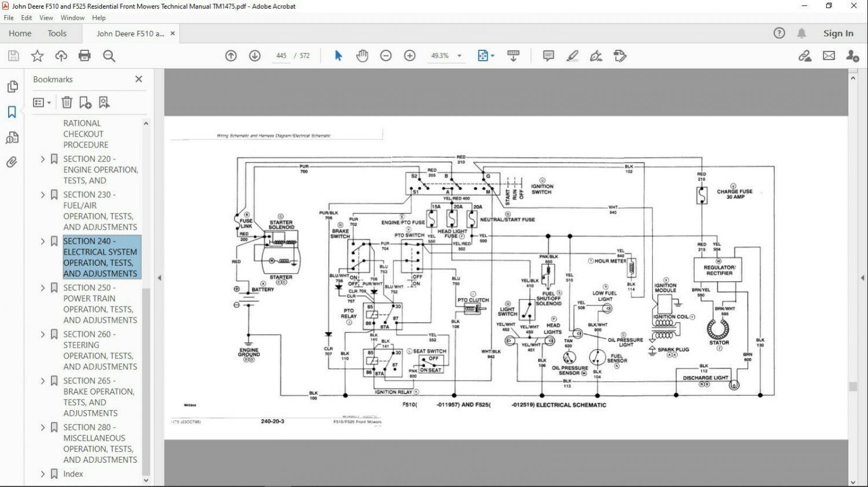Close the Bookmarks panel
Viewport: 868px width, 487px height.
139,79
